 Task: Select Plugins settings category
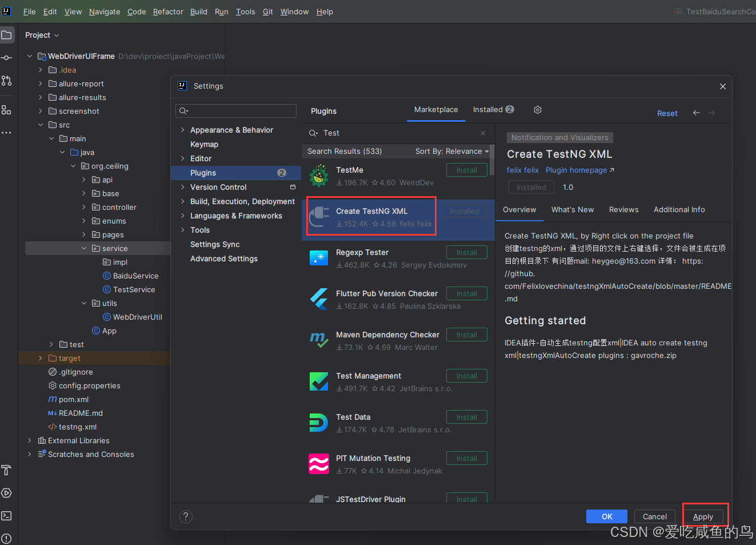[235, 173]
